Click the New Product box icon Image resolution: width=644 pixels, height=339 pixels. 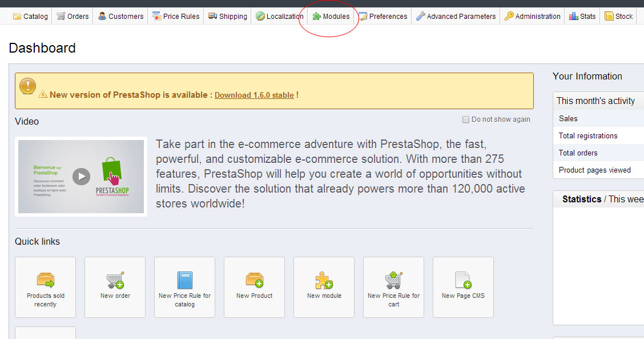click(x=254, y=280)
